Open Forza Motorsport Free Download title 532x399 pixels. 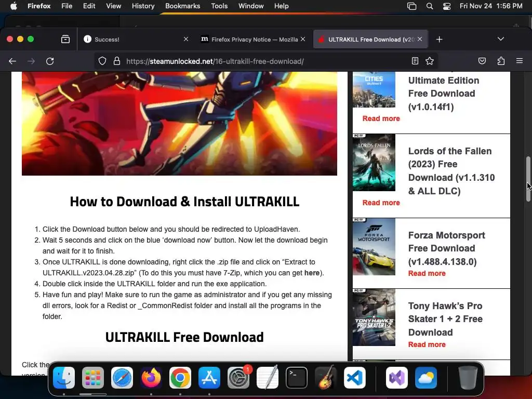[x=446, y=248]
